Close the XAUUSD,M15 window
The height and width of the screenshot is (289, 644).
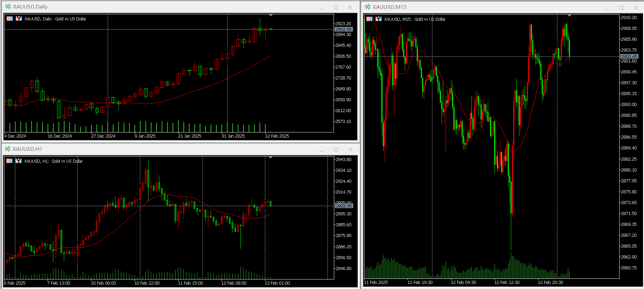(x=636, y=8)
